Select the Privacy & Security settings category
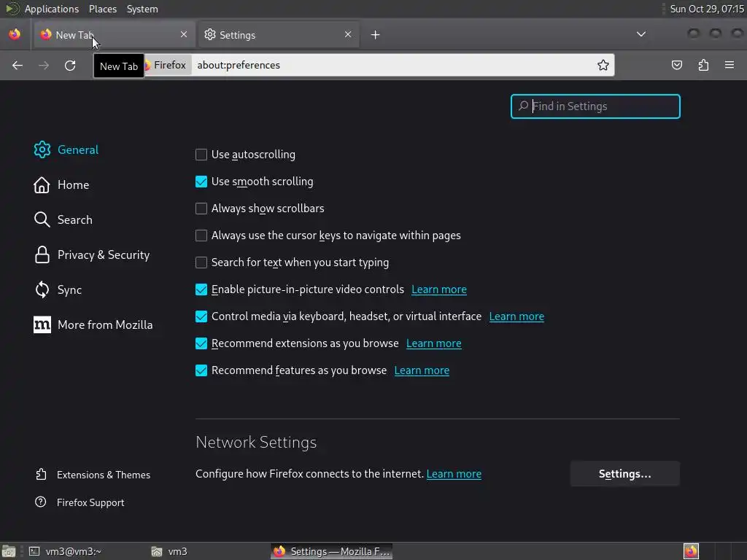Image resolution: width=747 pixels, height=560 pixels. 103,254
